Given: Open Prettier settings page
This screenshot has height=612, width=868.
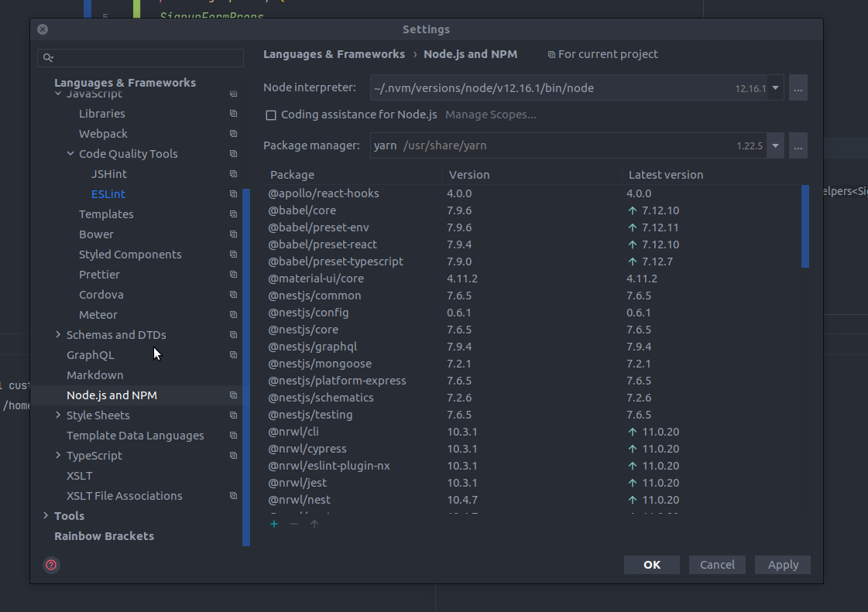Looking at the screenshot, I should tap(99, 275).
